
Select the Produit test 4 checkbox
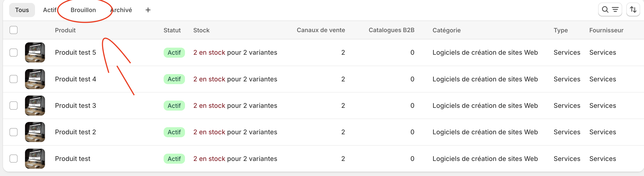click(x=13, y=79)
